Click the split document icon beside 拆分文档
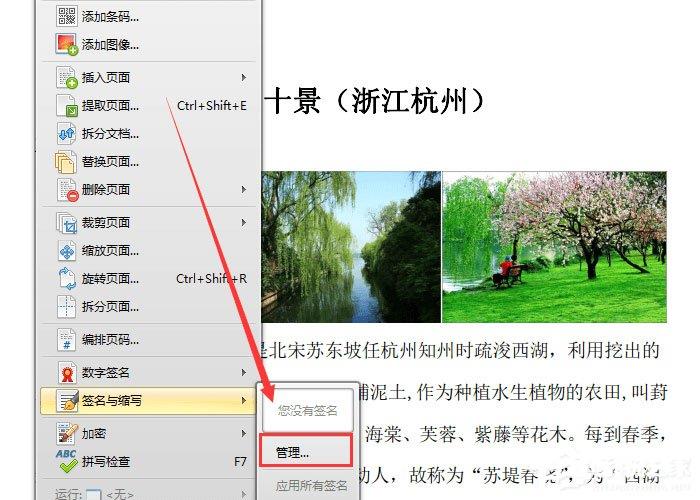 pos(67,133)
